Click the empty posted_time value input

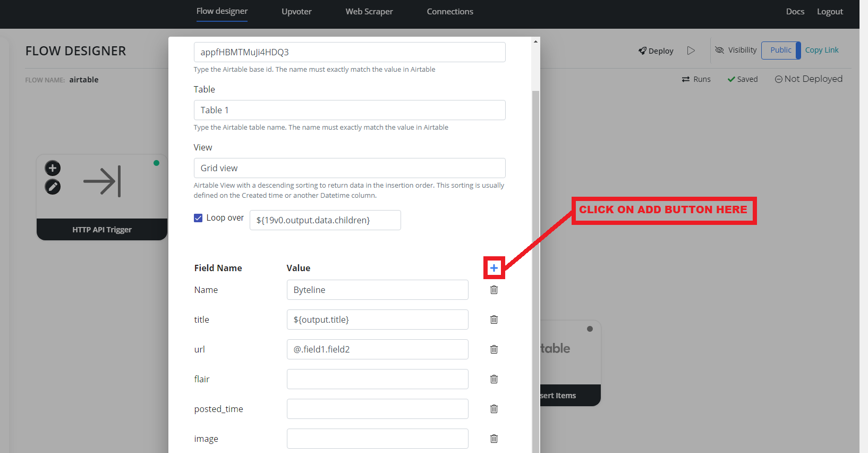378,409
